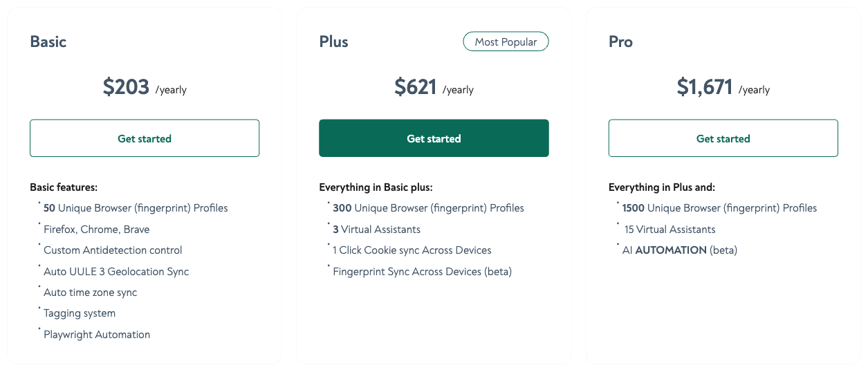Click the AI AUTOMATION (beta) feature
This screenshot has height=372, width=868.
[681, 250]
